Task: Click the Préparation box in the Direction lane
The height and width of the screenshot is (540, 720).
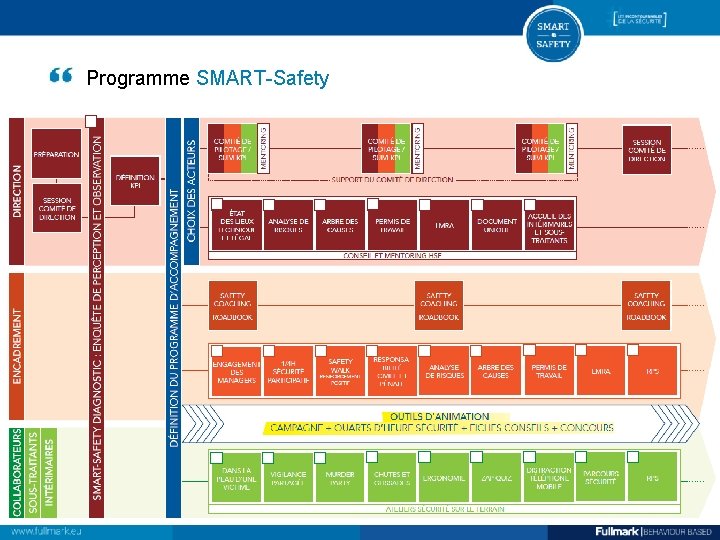Action: (56, 153)
